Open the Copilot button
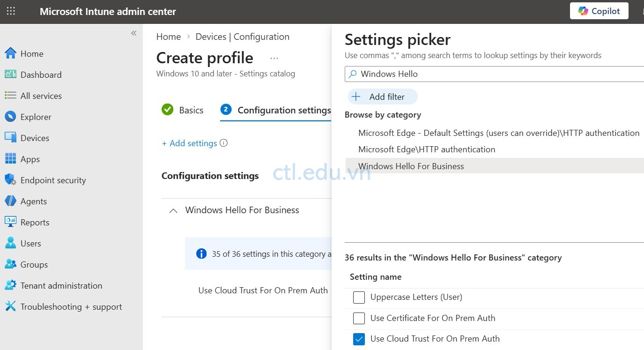This screenshot has width=644, height=350. [x=599, y=11]
